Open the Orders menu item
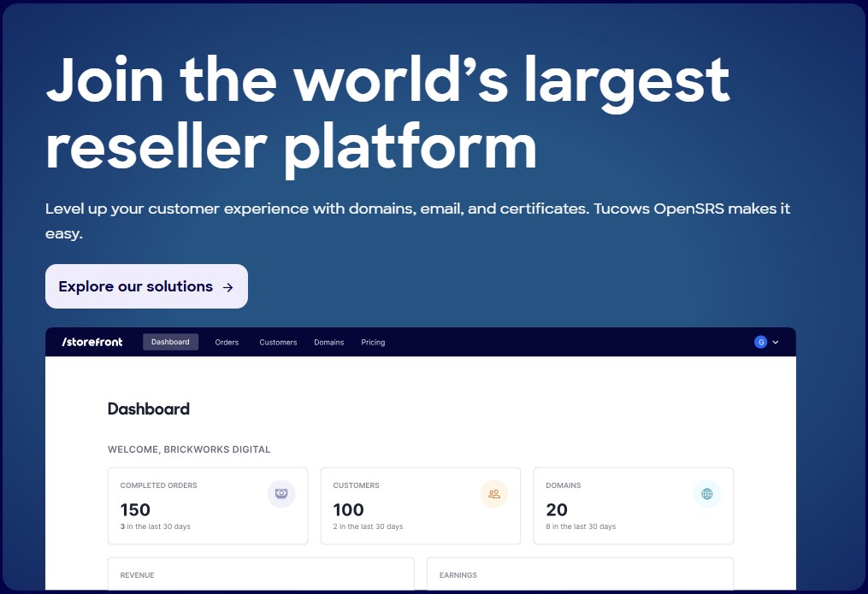868x594 pixels. click(x=227, y=342)
